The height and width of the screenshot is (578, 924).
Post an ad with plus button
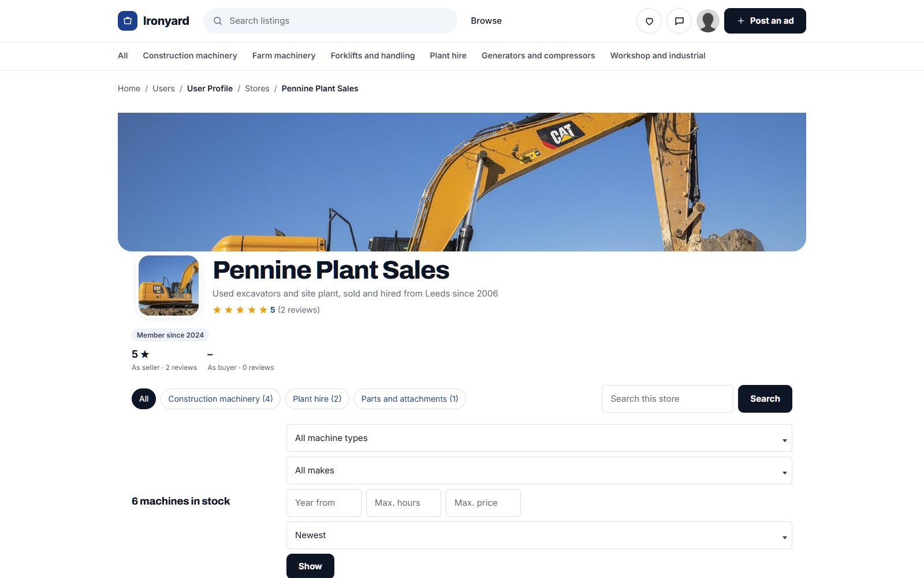[765, 21]
